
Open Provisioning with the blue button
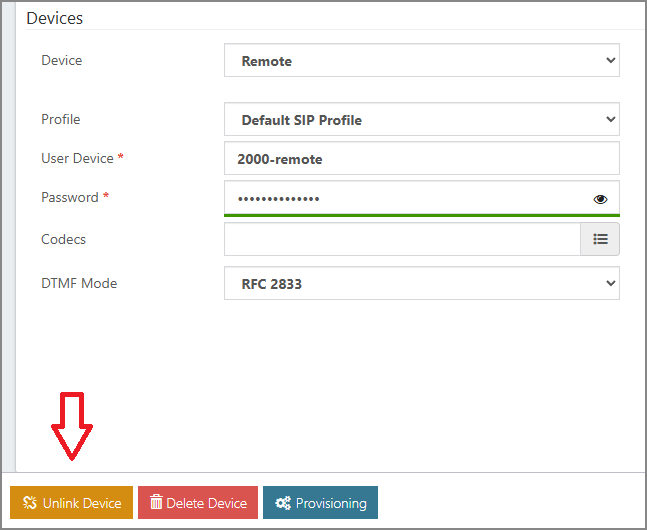320,502
